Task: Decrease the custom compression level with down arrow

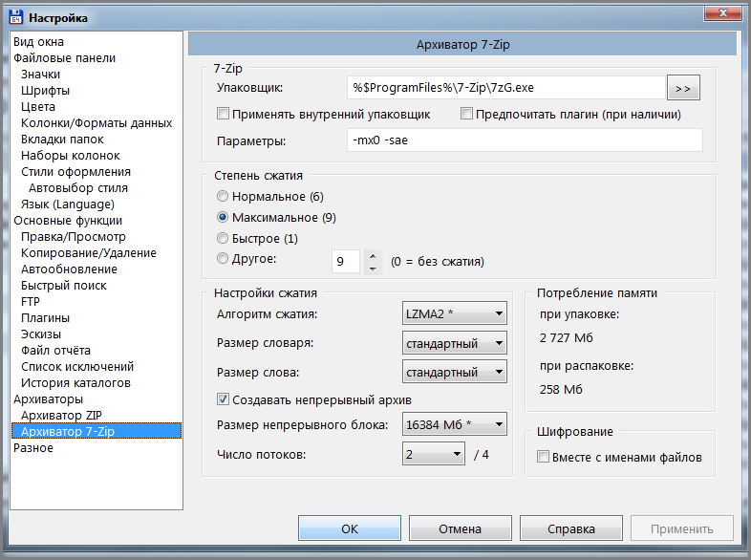Action: tap(373, 268)
